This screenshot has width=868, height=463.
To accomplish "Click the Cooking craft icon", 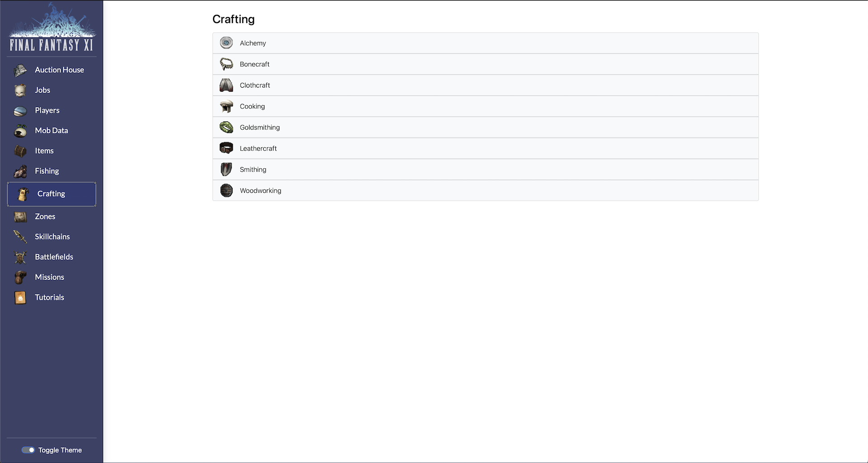I will point(226,106).
